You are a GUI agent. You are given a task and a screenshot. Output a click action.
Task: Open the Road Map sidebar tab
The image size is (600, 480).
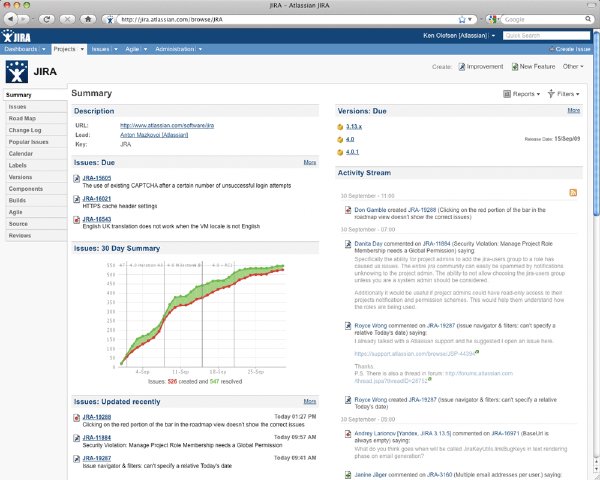tap(36, 119)
